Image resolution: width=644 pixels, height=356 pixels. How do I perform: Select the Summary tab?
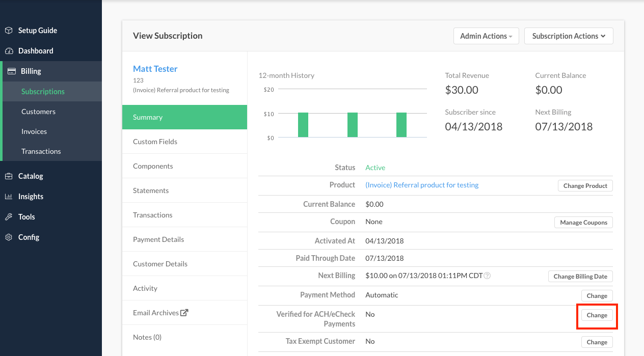click(x=184, y=117)
